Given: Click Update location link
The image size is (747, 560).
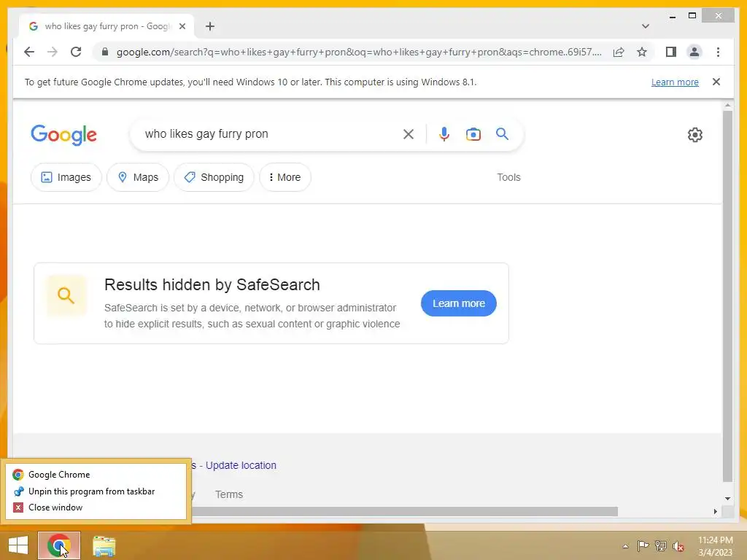Looking at the screenshot, I should tap(241, 465).
